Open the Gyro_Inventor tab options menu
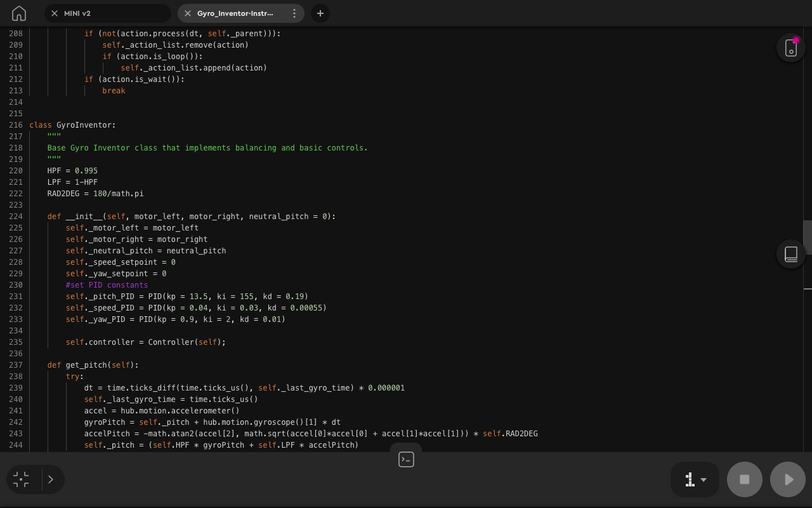This screenshot has height=508, width=812. (294, 13)
